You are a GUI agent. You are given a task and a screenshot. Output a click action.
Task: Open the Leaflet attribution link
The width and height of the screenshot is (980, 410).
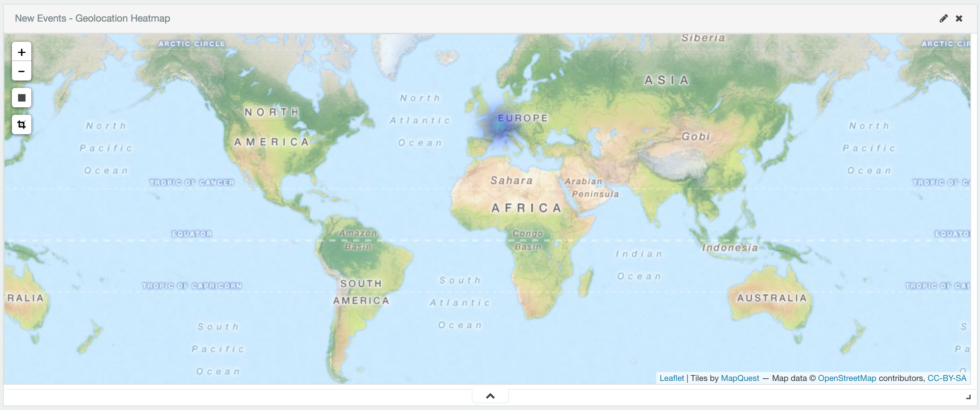pyautogui.click(x=671, y=378)
